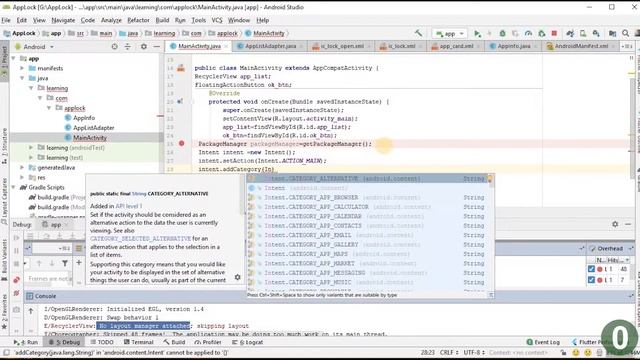Click Pause Program icon in Debug panel
The width and height of the screenshot is (640, 360).
click(16, 251)
